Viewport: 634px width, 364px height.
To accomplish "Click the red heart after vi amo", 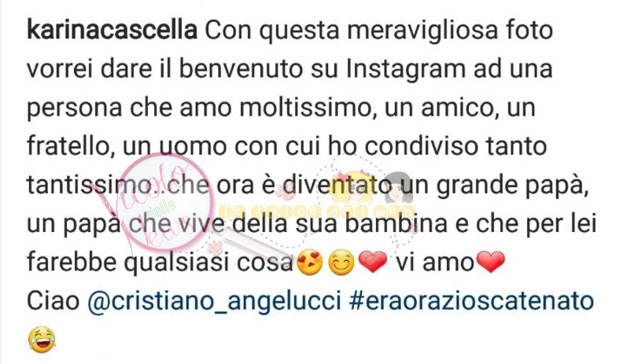I will tap(491, 262).
